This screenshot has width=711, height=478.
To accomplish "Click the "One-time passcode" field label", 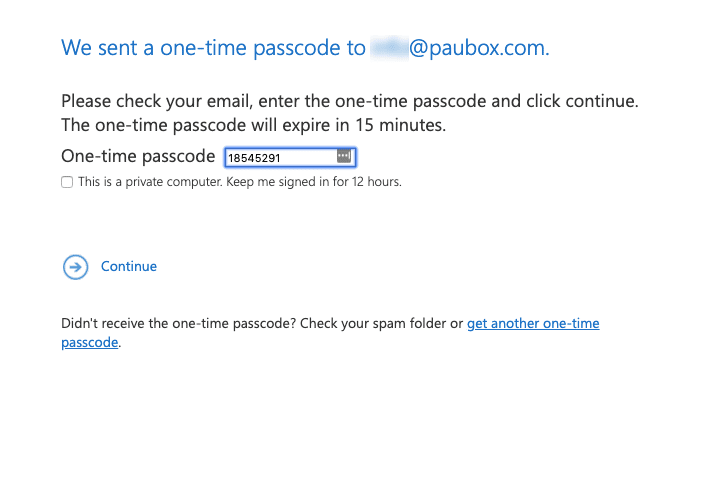I will pyautogui.click(x=138, y=156).
